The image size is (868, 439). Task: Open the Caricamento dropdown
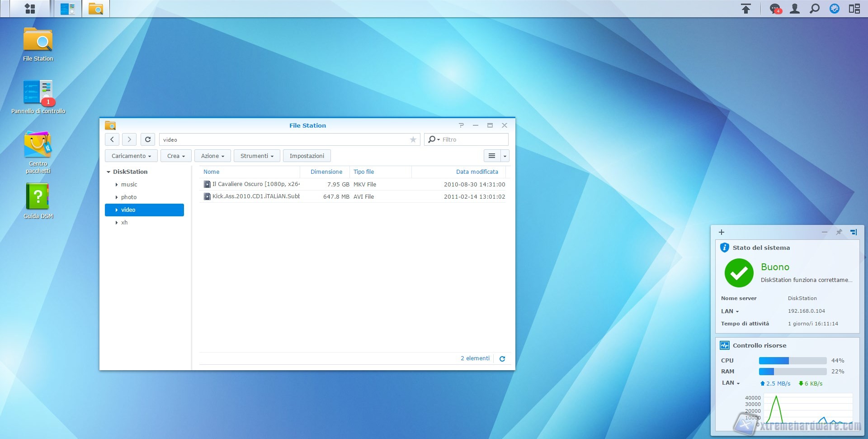pos(131,156)
